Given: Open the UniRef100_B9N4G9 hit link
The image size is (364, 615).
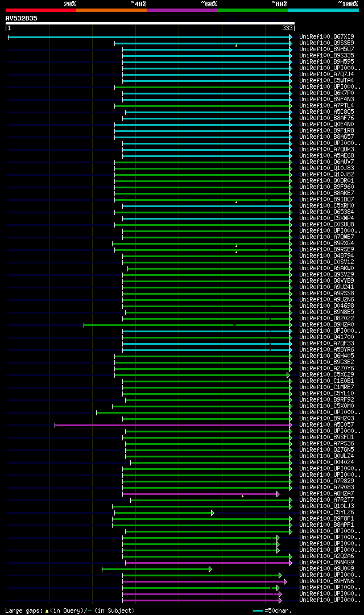Looking at the screenshot, I should pyautogui.click(x=326, y=563).
